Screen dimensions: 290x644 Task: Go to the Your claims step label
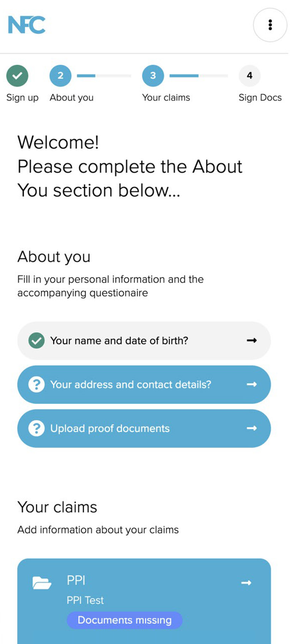tap(166, 98)
